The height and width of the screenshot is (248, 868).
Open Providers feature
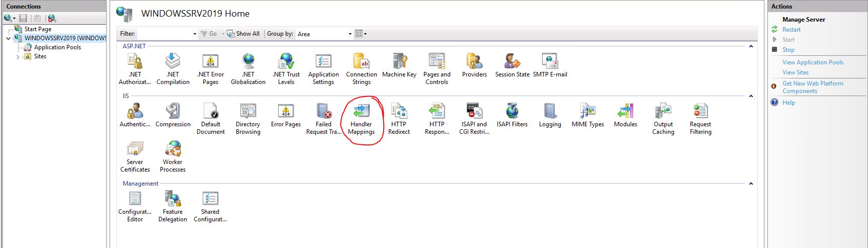[474, 65]
